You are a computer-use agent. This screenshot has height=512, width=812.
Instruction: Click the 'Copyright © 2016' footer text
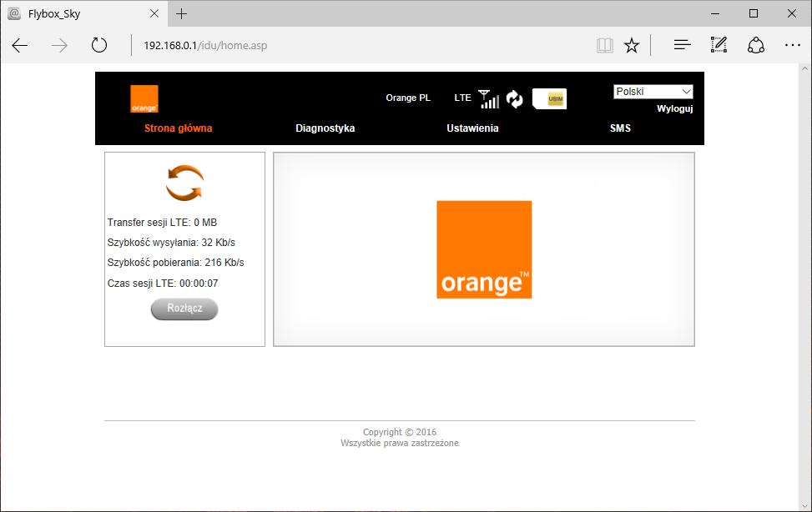point(400,432)
